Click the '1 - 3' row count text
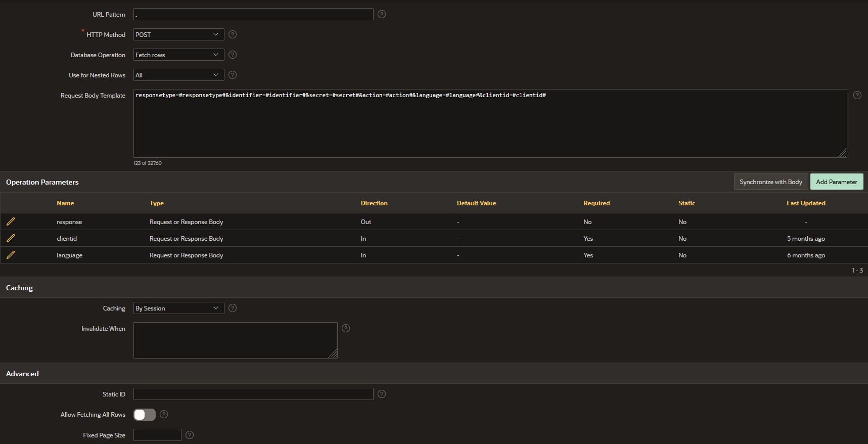This screenshot has width=868, height=444. pos(857,270)
